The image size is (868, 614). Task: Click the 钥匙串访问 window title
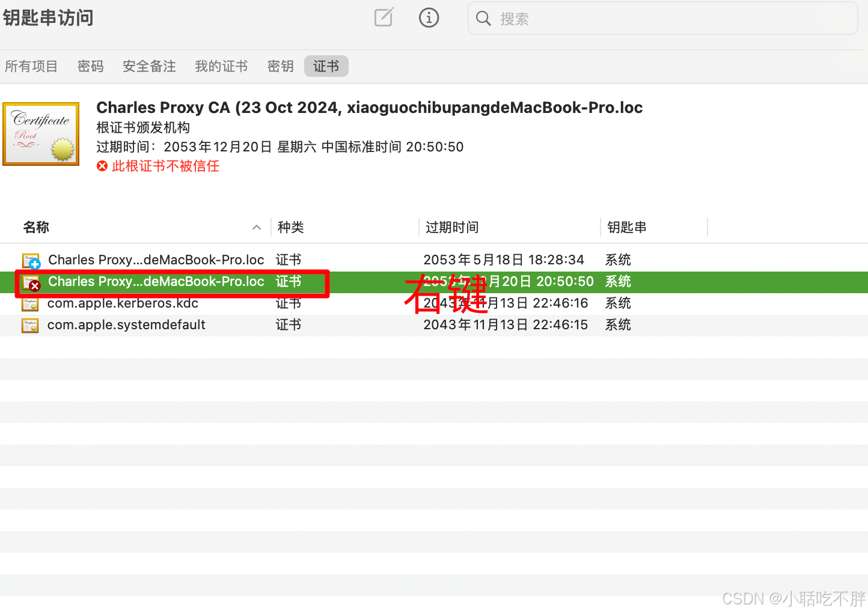point(48,17)
